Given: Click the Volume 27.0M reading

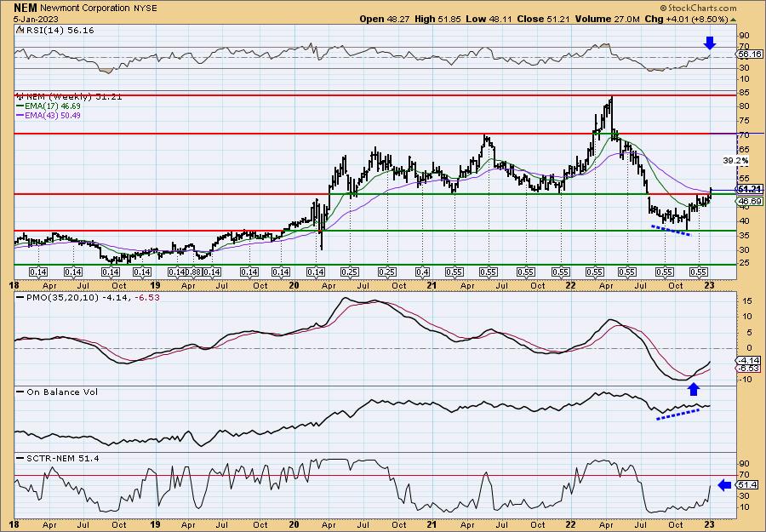Looking at the screenshot, I should tap(607, 19).
